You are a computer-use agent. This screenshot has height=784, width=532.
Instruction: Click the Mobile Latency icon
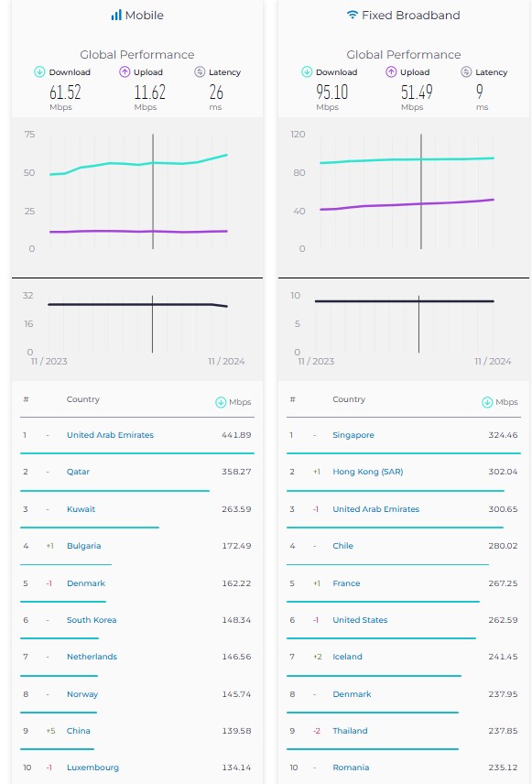pos(200,72)
